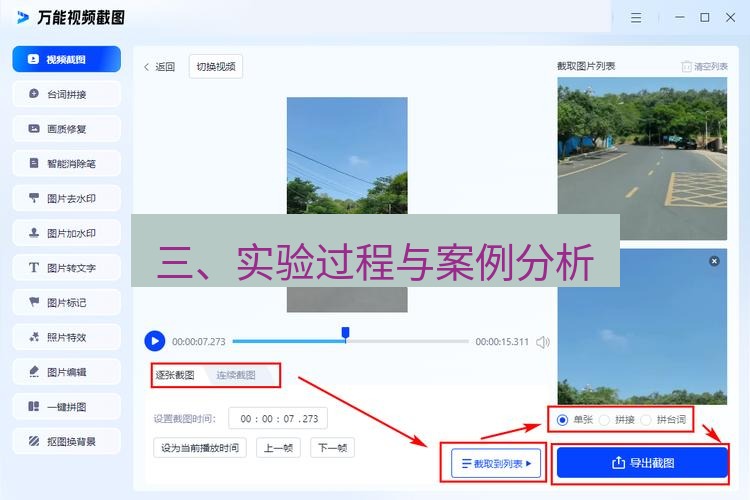Maximize the application window
Image resolution: width=750 pixels, height=500 pixels.
(705, 18)
